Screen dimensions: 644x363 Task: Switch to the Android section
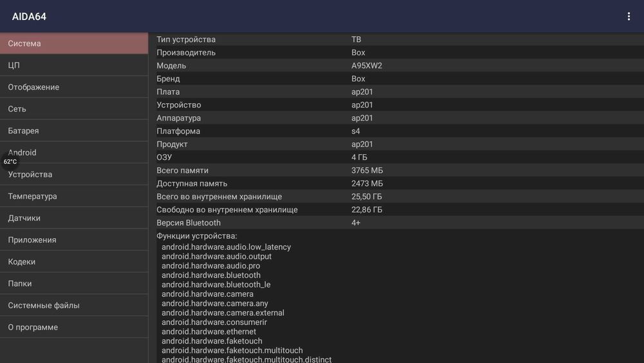[x=74, y=152]
